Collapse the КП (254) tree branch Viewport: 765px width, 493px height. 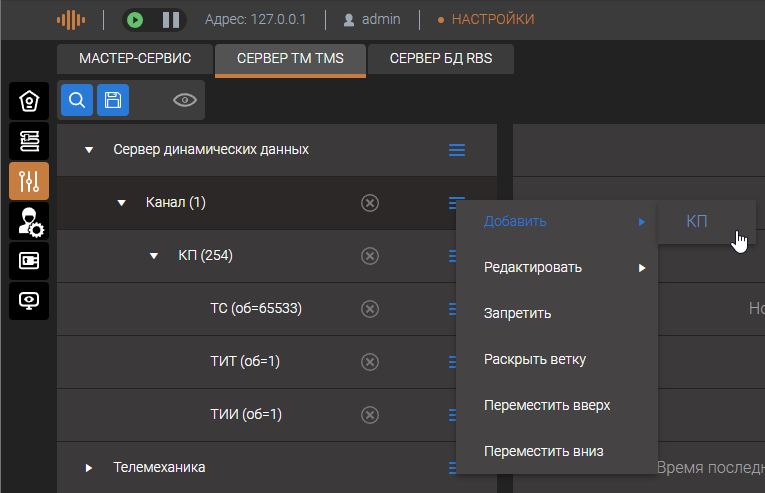pos(154,257)
